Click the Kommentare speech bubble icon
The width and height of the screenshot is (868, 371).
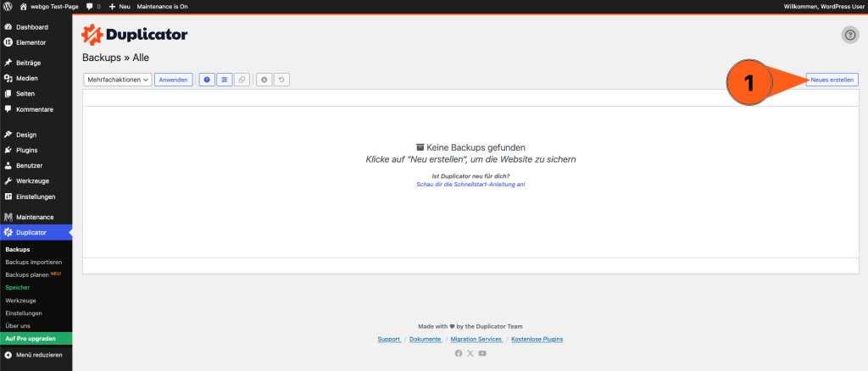[8, 109]
